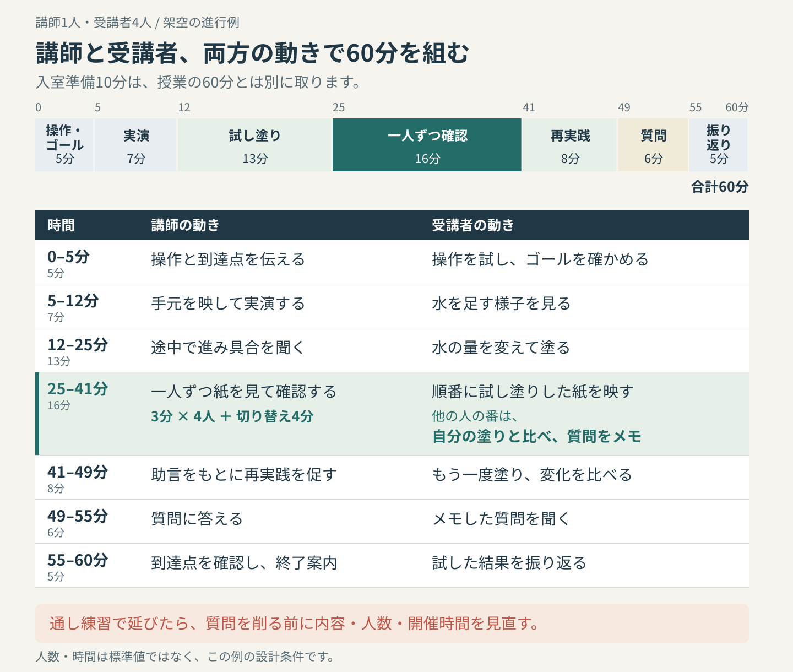Click the 操作・ゴール 5分 timeline segment

coord(64,145)
